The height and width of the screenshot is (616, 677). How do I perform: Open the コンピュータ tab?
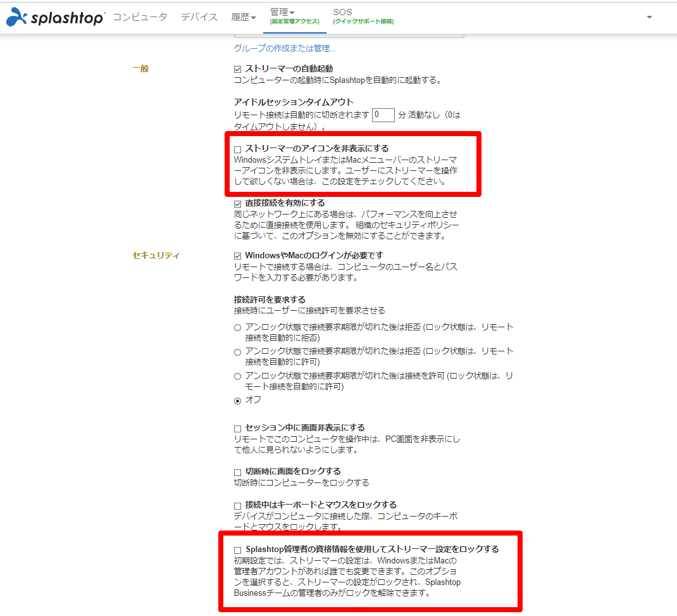pyautogui.click(x=140, y=17)
